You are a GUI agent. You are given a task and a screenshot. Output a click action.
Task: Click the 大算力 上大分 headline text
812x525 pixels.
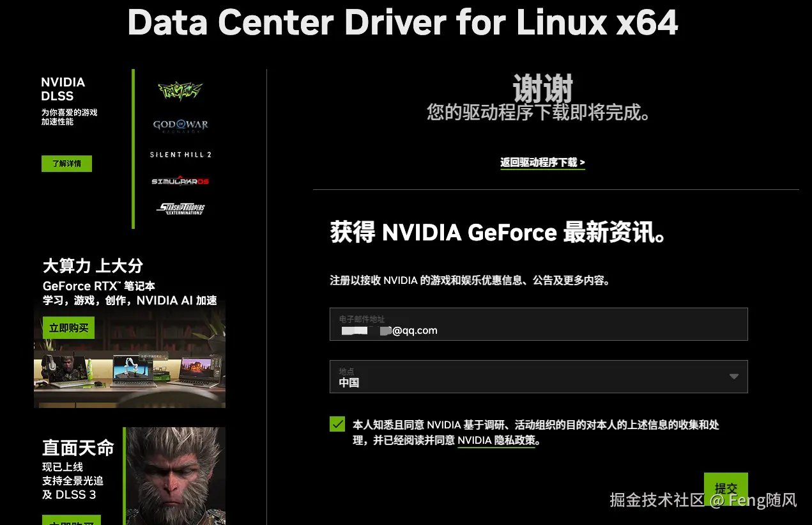(x=93, y=266)
